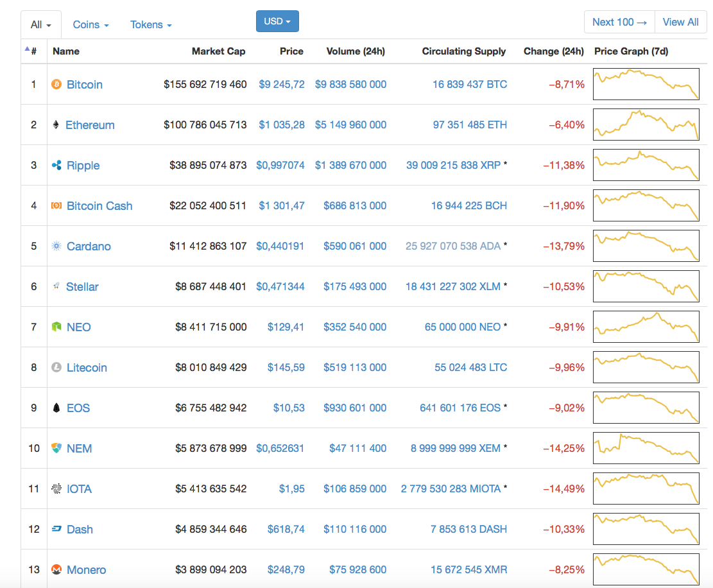
Task: Click the View All button
Action: pos(681,22)
